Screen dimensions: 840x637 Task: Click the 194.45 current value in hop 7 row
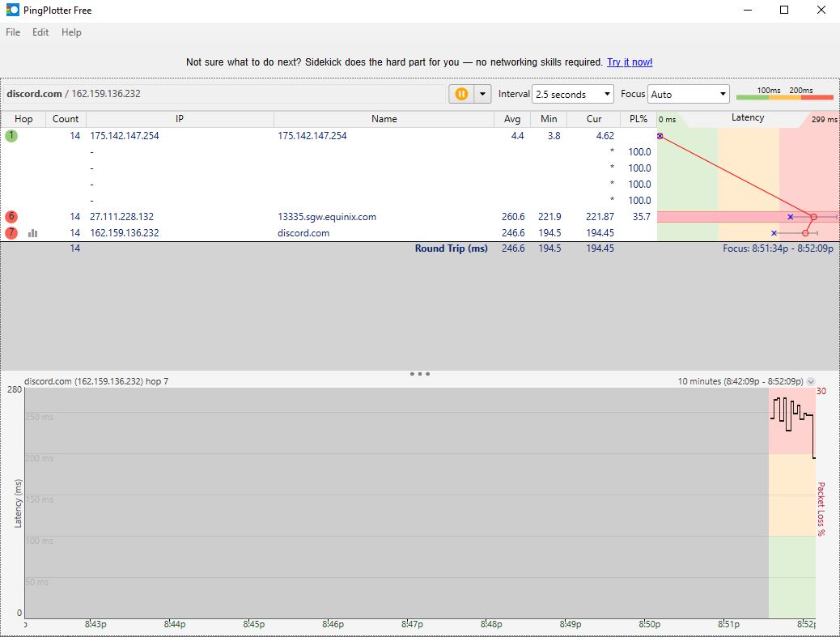point(600,233)
